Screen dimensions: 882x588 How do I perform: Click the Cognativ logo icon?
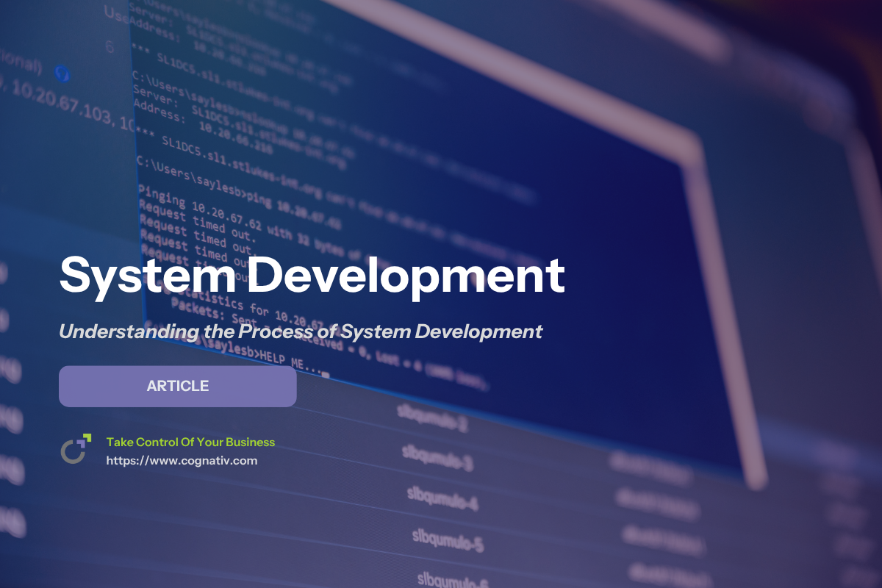[76, 449]
